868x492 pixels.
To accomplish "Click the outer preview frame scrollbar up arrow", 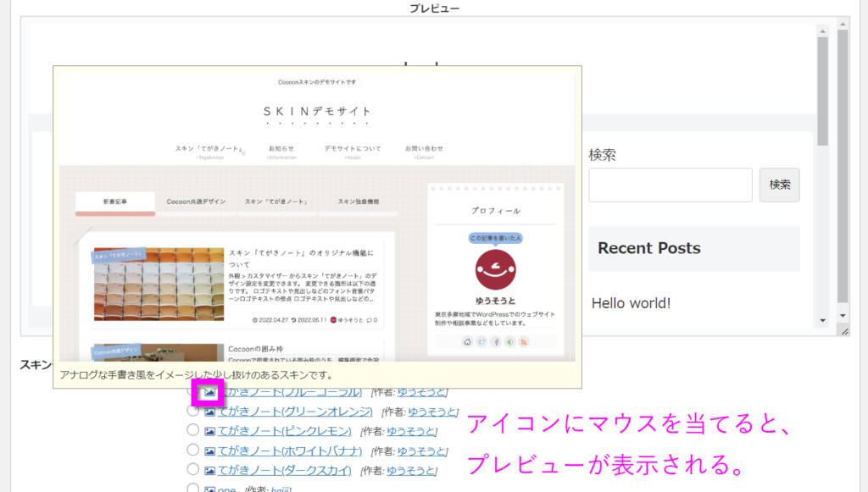I will click(x=843, y=25).
